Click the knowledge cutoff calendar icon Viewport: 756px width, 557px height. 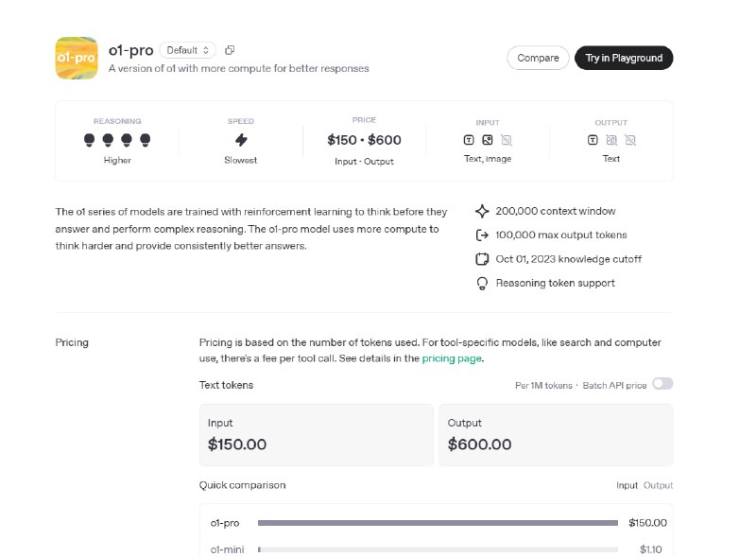(482, 259)
